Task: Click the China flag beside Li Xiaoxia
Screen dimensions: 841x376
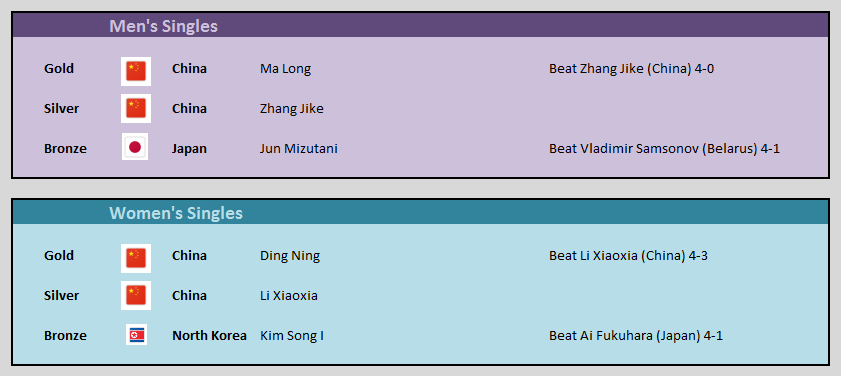Action: [x=136, y=295]
